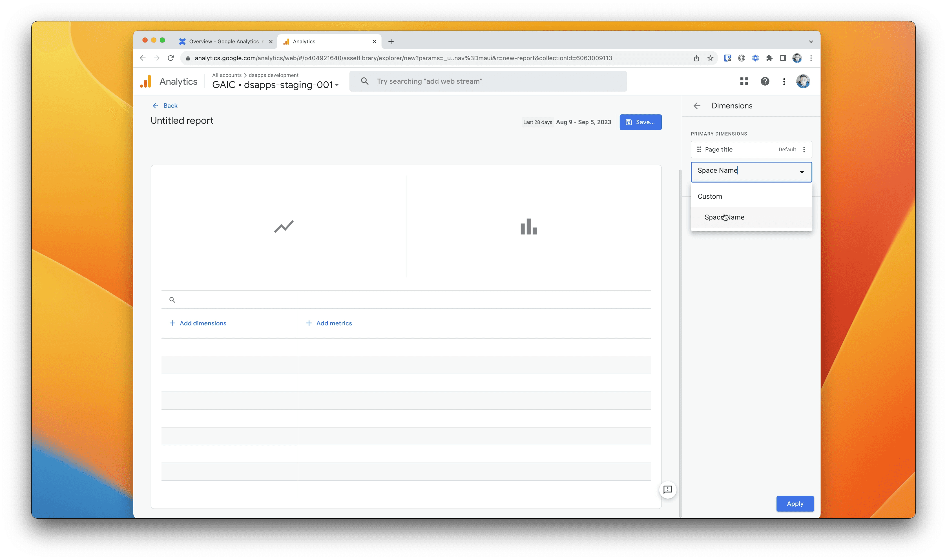Click the site lock icon in address bar
This screenshot has width=947, height=560.
click(188, 58)
